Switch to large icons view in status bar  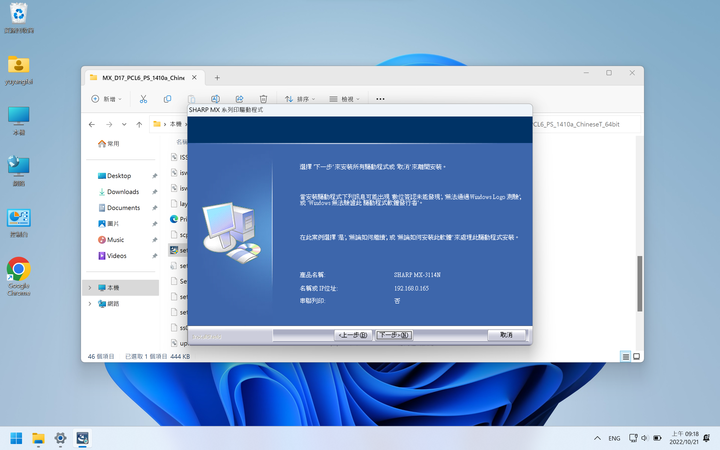click(x=636, y=356)
